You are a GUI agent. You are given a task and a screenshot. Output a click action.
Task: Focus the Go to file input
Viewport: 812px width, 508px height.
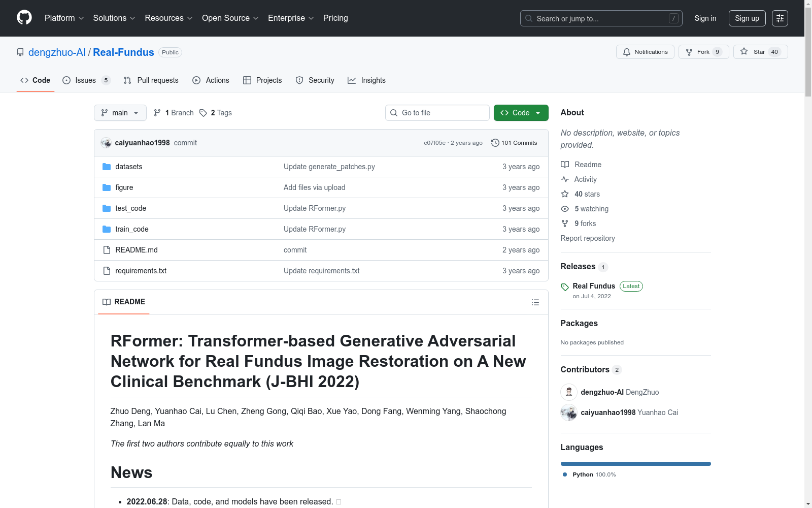click(437, 113)
